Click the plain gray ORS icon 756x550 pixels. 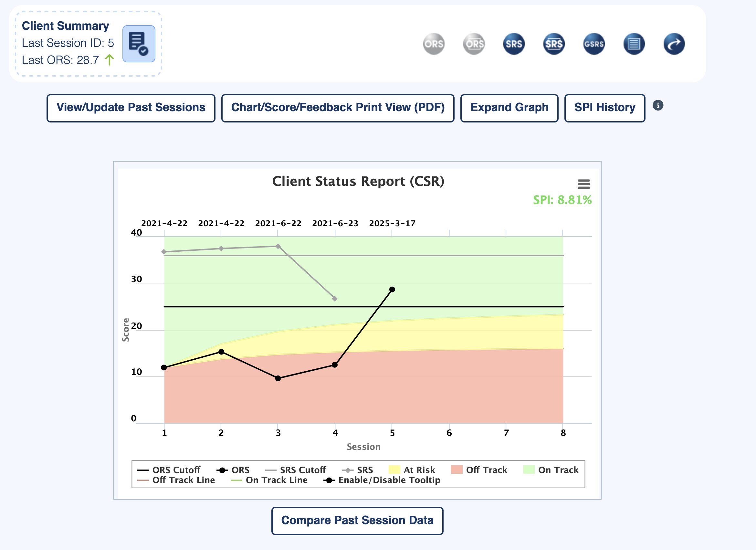(434, 44)
